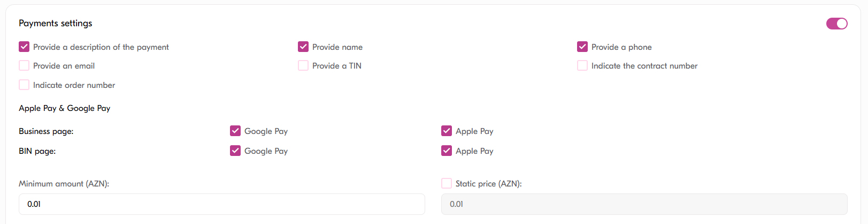Click the Minimum amount (AZN) input field

coord(221,204)
